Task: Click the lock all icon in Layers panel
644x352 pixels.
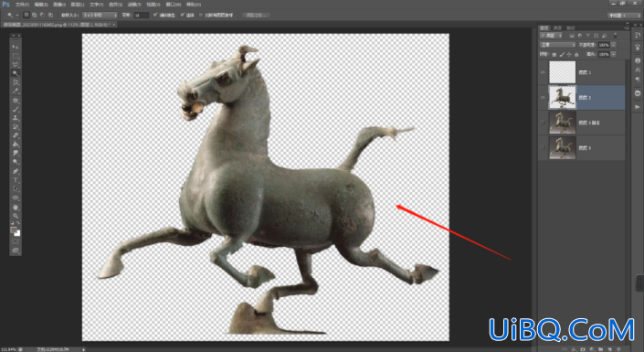Action: point(576,54)
